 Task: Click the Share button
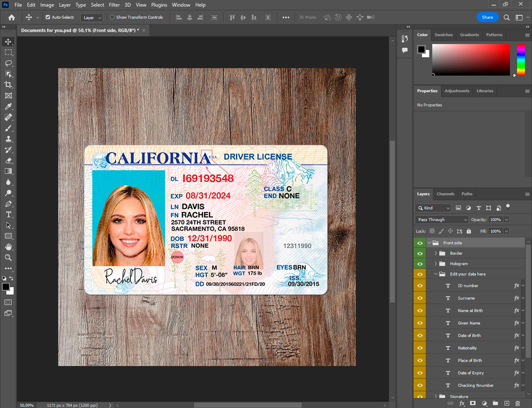tap(487, 17)
